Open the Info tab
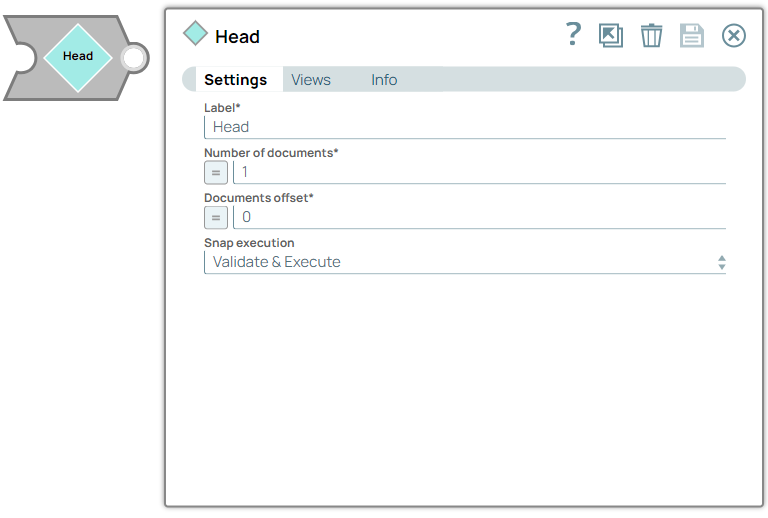This screenshot has height=518, width=768. pos(384,80)
